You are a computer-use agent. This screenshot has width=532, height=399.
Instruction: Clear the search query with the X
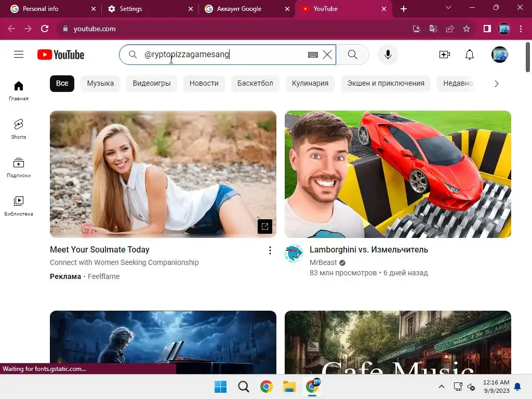[x=327, y=55]
